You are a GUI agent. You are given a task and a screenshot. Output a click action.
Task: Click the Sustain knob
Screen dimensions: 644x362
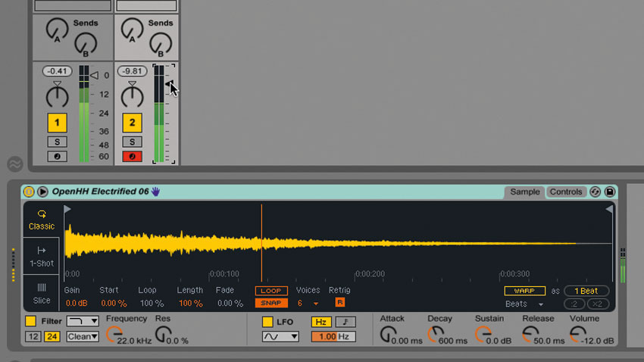point(483,334)
